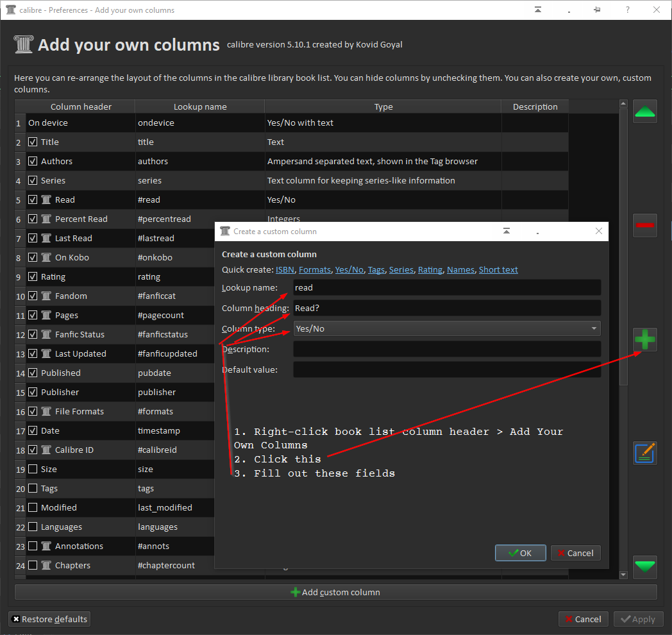Click in the Column heading field
The image size is (672, 635).
pyautogui.click(x=447, y=308)
